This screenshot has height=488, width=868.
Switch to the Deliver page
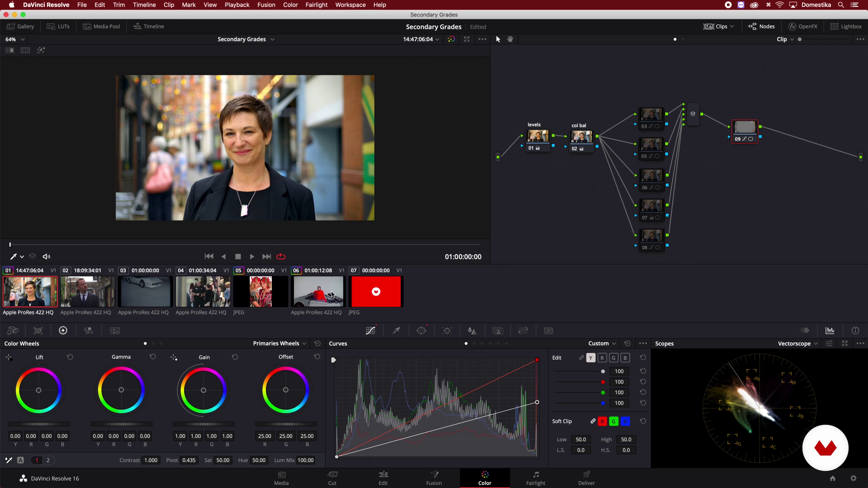(587, 478)
